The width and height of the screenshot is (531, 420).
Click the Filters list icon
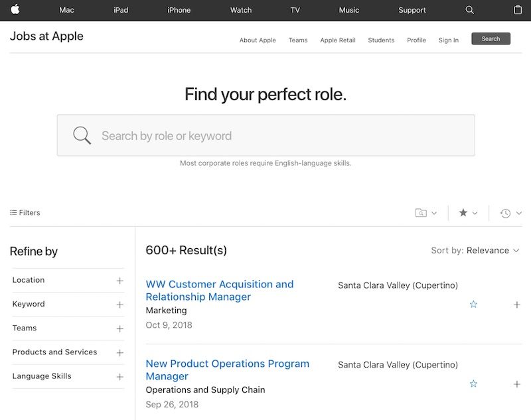tap(13, 213)
